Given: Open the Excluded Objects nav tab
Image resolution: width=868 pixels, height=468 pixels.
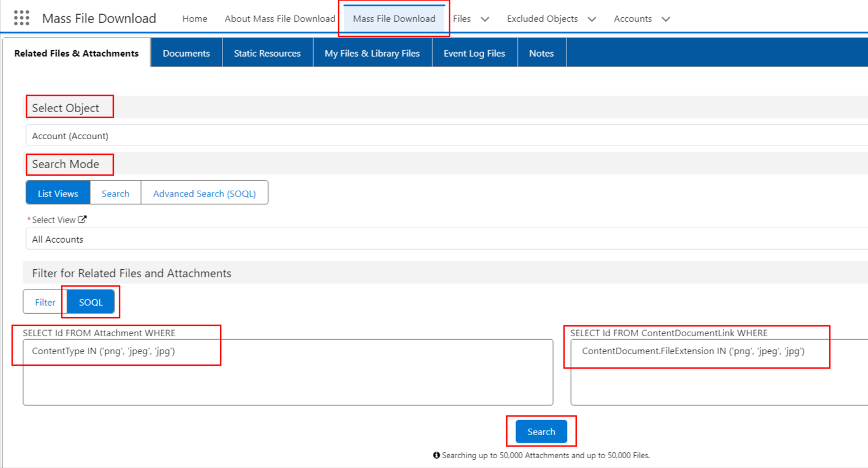Looking at the screenshot, I should pos(542,18).
